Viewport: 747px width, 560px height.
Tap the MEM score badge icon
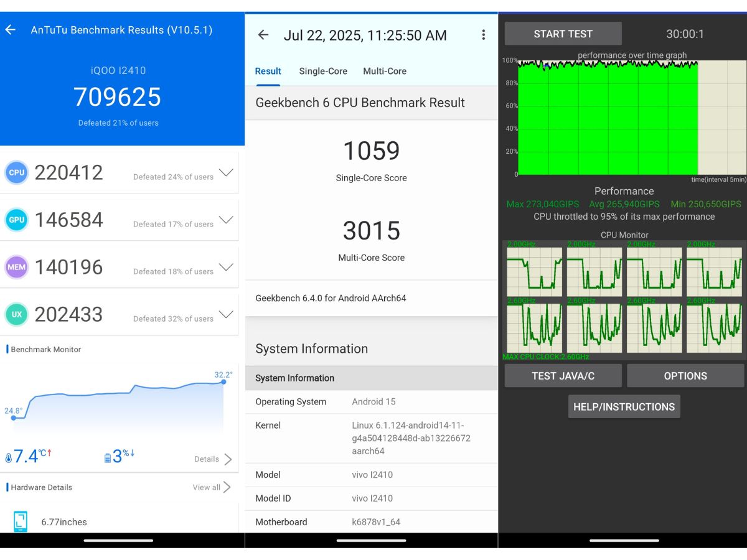point(17,267)
